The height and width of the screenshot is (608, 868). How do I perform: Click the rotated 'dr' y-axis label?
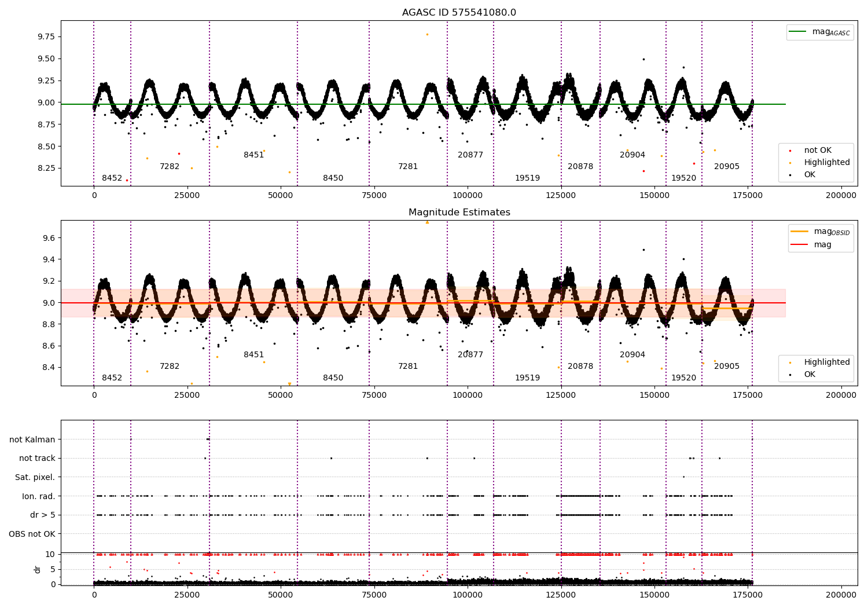(x=38, y=569)
